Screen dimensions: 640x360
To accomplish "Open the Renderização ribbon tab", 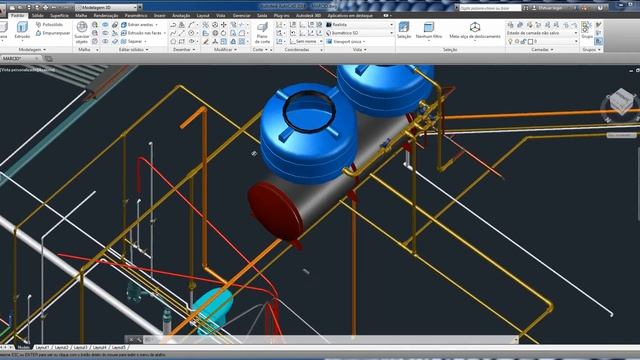I will 106,16.
